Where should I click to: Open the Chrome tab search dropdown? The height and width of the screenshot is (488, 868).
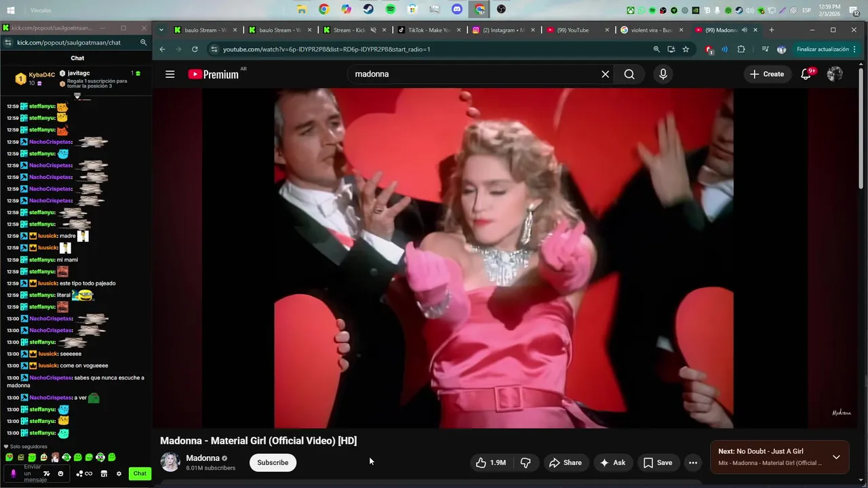click(161, 30)
